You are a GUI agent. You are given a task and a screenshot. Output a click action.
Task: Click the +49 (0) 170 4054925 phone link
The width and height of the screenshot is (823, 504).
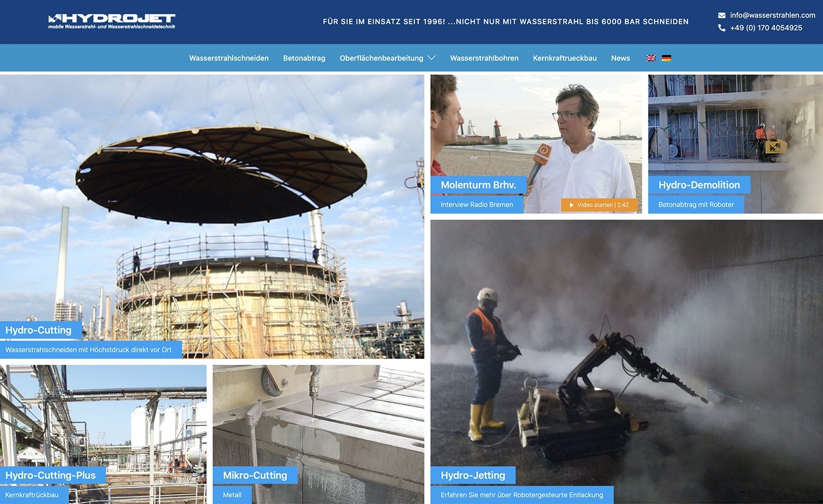(765, 27)
